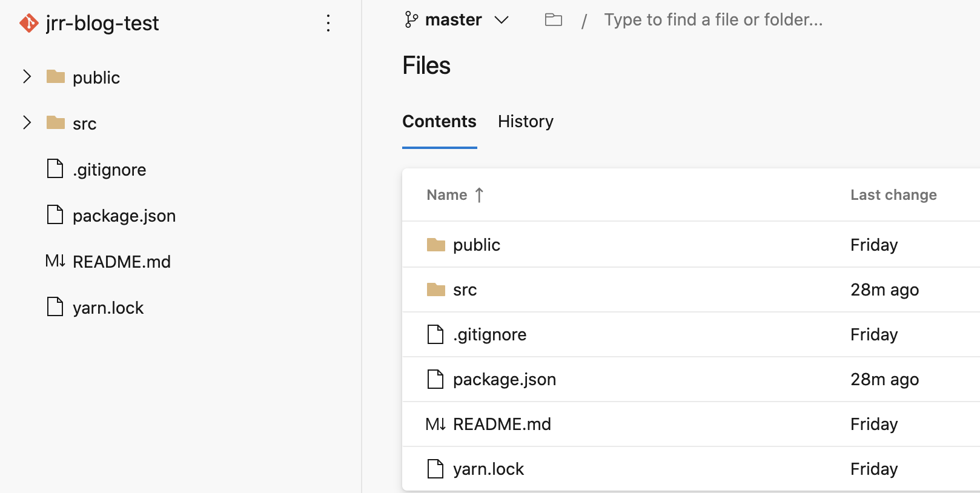The height and width of the screenshot is (493, 980).
Task: Click the README.md markdown icon in the sidebar
Action: 55,261
